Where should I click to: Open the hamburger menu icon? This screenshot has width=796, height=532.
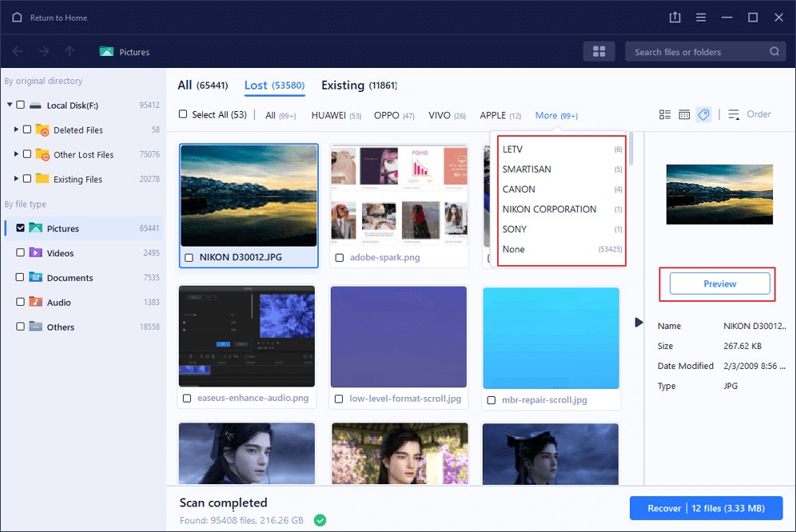701,18
